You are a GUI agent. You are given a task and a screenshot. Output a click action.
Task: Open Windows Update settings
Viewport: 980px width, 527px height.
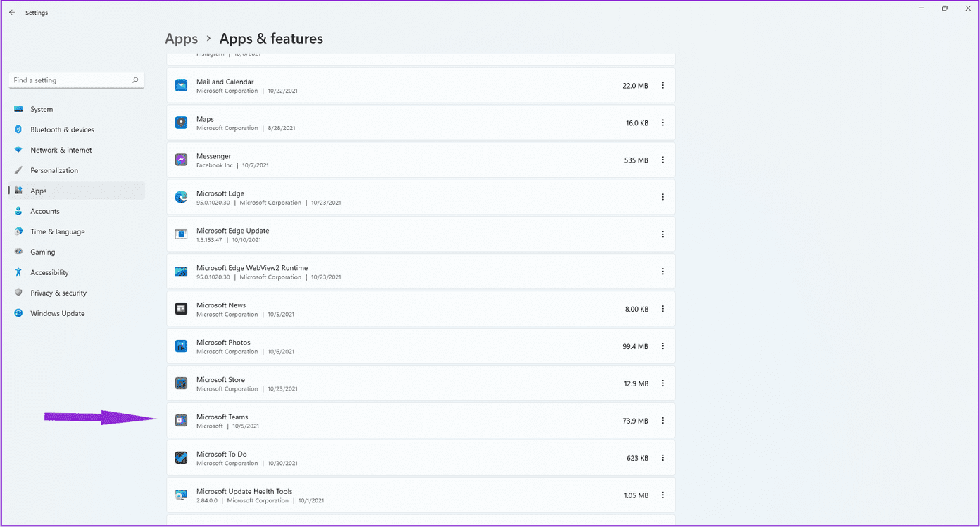click(x=76, y=313)
